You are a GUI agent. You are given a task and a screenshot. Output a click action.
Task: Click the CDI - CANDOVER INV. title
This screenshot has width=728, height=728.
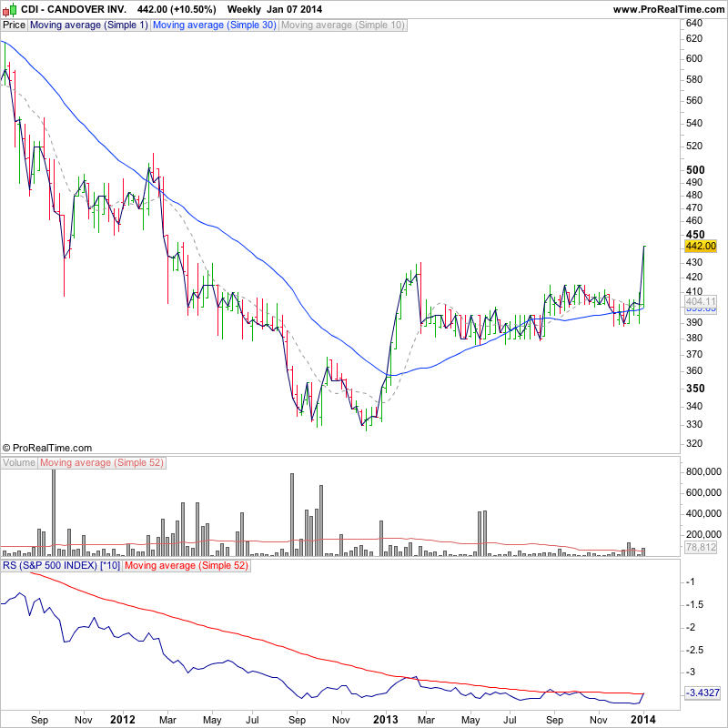74,9
